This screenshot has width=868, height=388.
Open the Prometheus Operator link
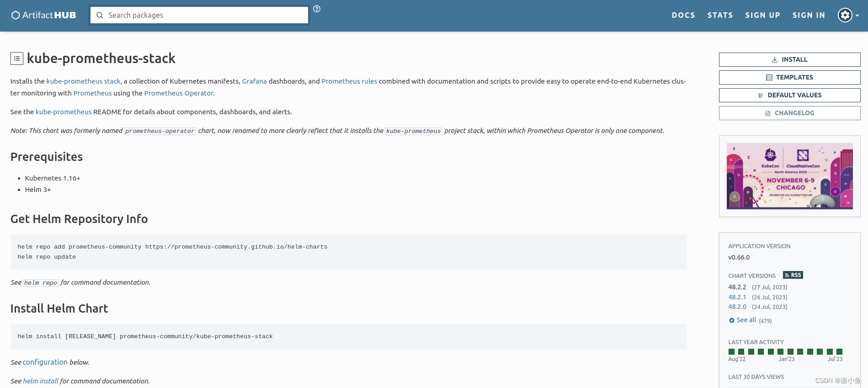click(179, 93)
